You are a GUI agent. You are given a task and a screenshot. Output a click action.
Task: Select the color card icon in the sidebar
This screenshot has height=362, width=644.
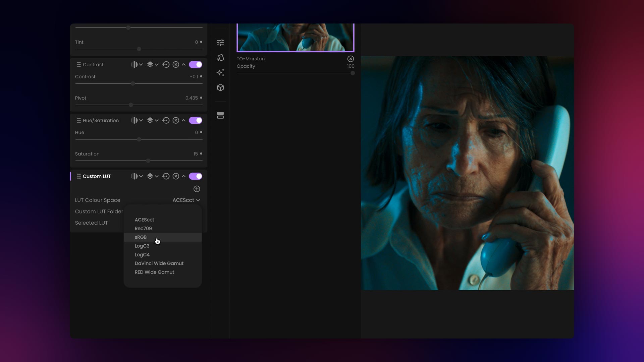point(220,58)
